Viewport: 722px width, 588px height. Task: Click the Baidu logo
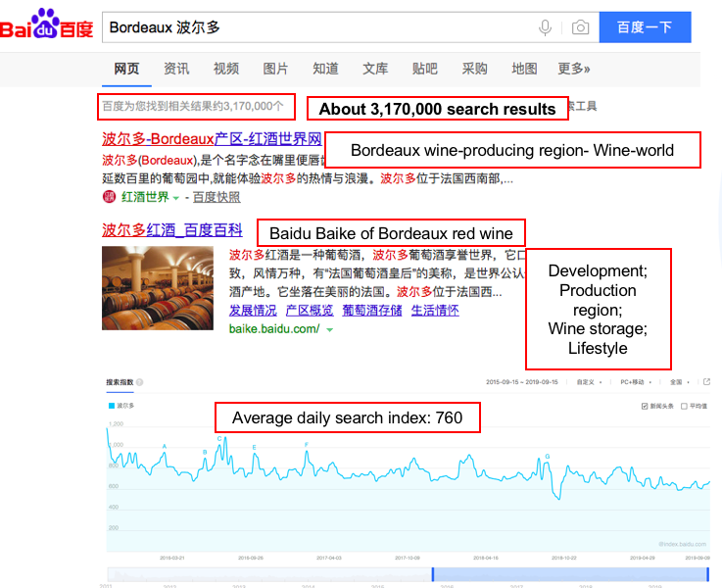(x=46, y=24)
